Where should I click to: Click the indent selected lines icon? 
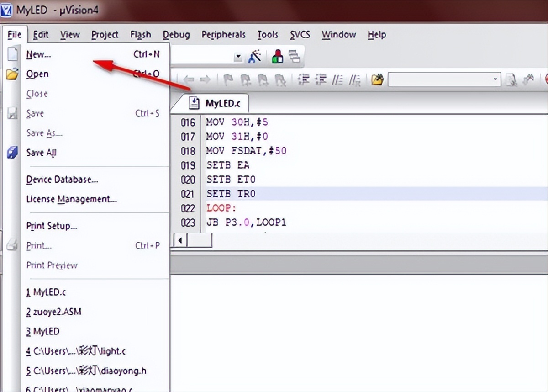coord(304,80)
